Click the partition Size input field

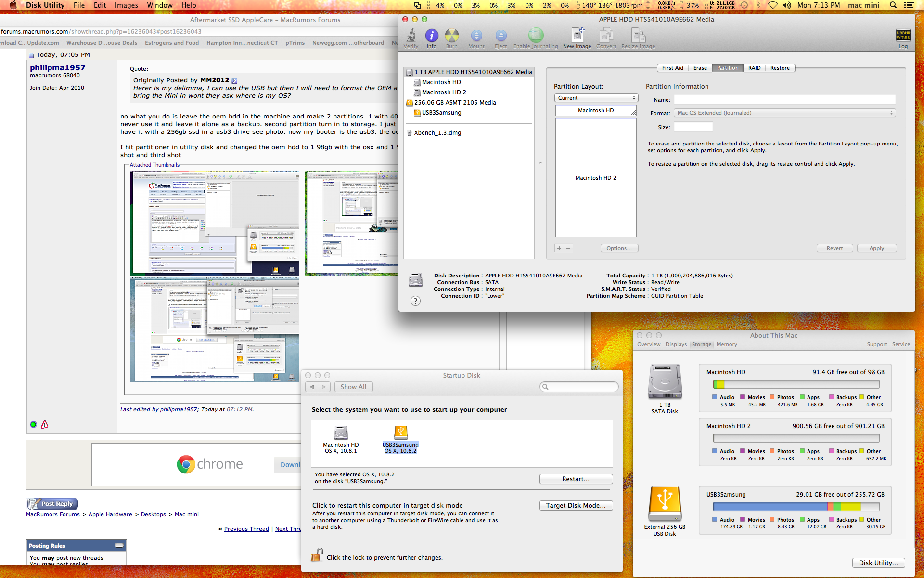(x=693, y=127)
